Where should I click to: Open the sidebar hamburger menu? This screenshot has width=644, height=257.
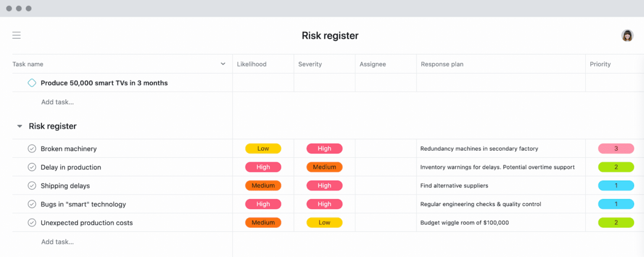[16, 35]
